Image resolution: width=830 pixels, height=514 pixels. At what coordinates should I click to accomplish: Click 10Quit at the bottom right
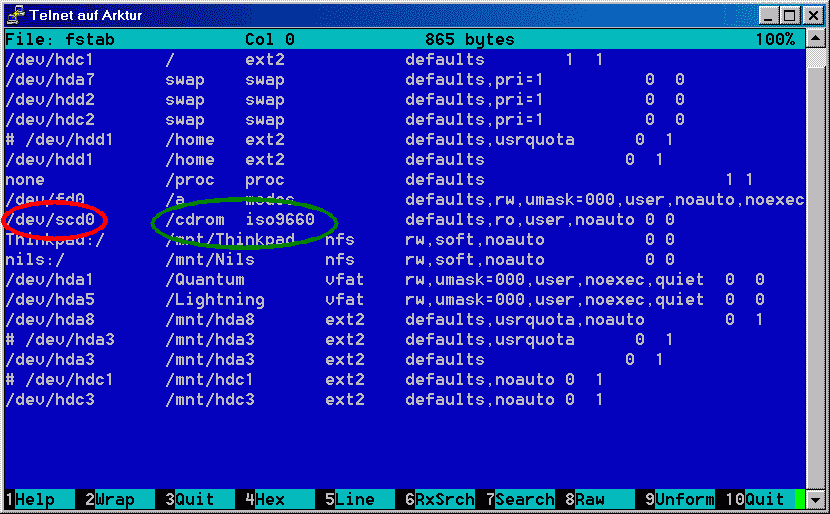(x=757, y=499)
